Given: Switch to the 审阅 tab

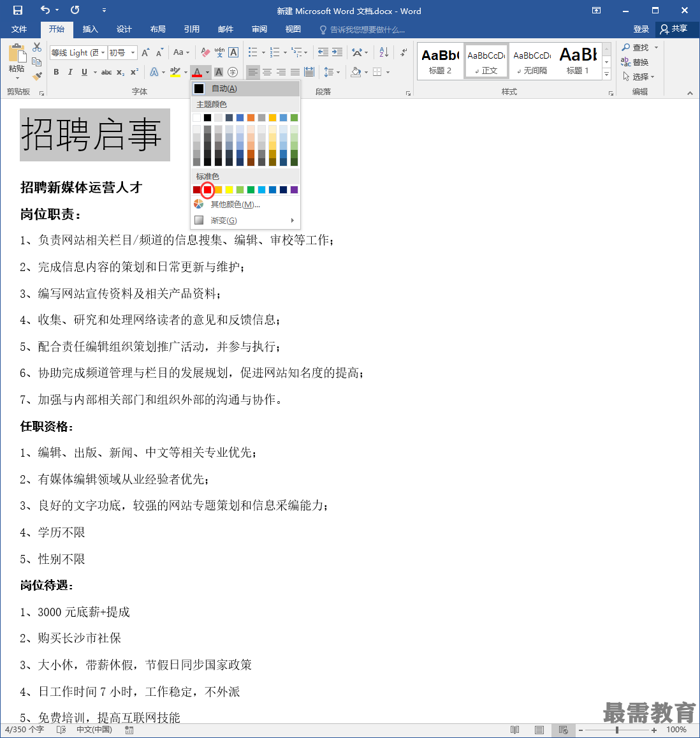Looking at the screenshot, I should pos(259,29).
